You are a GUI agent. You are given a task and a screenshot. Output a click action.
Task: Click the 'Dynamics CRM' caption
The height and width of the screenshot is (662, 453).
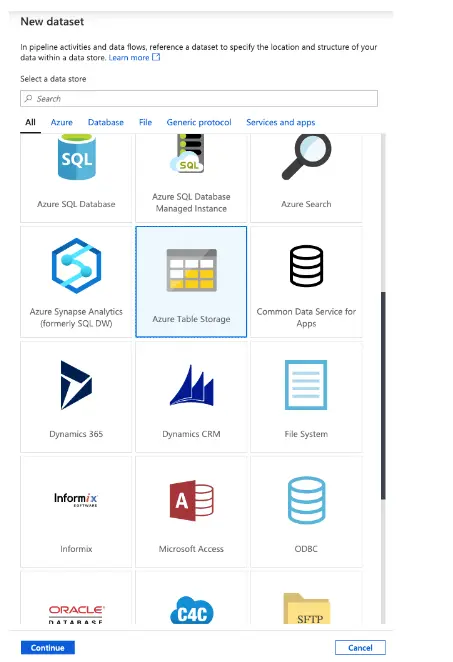pyautogui.click(x=191, y=434)
